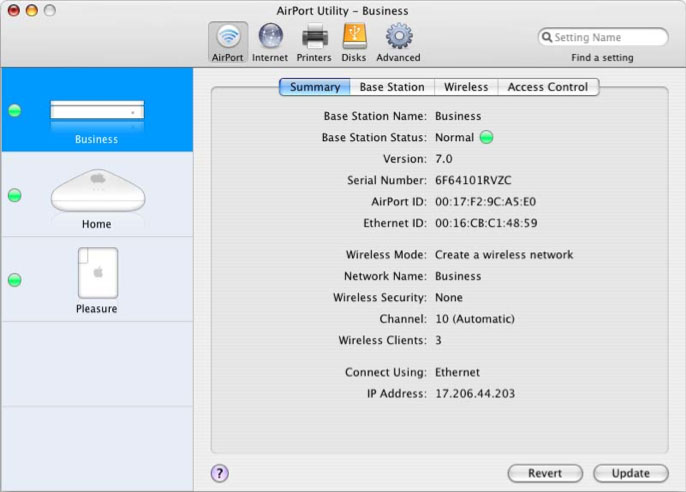This screenshot has width=686, height=492.
Task: Click the green Base Station Status indicator
Action: coord(486,137)
